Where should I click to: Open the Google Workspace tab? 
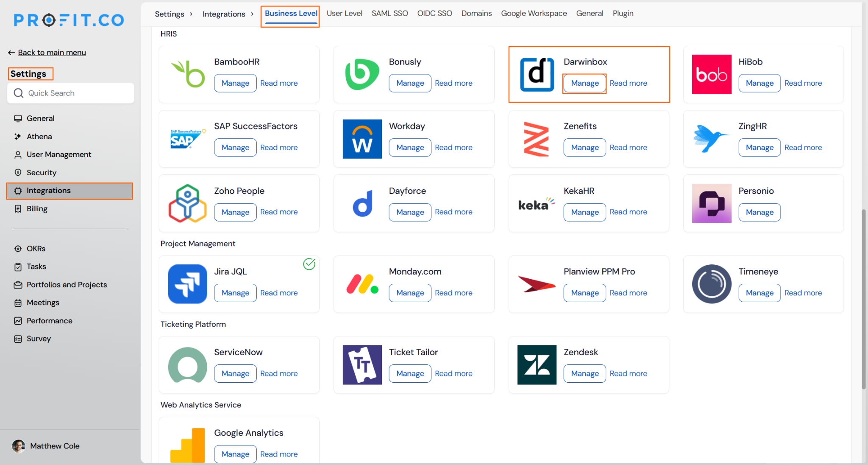click(534, 13)
